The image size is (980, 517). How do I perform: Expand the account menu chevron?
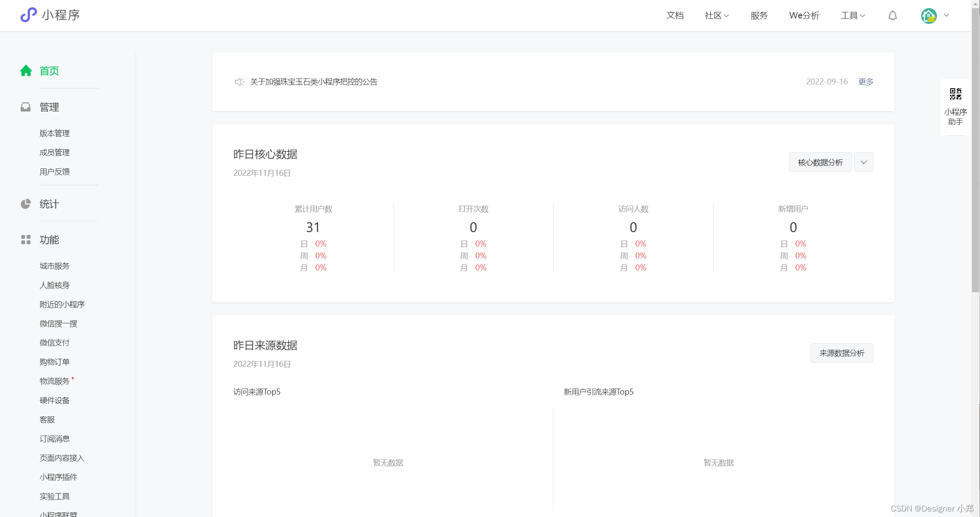coord(946,15)
